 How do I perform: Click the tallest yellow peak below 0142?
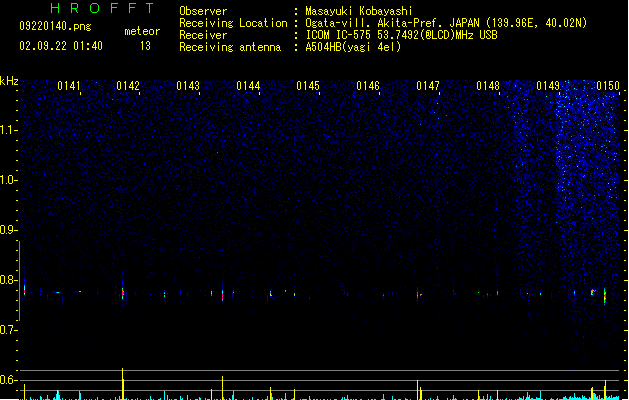[x=123, y=384]
